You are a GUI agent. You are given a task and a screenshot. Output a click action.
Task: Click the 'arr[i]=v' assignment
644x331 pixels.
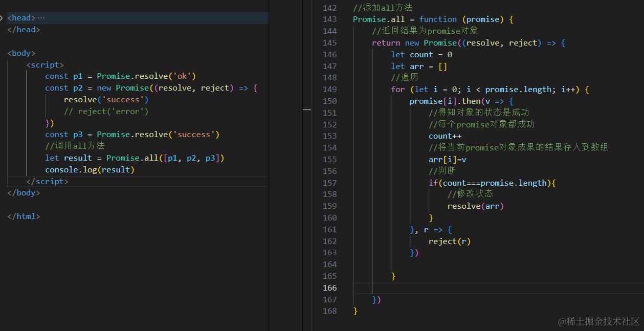(x=448, y=160)
